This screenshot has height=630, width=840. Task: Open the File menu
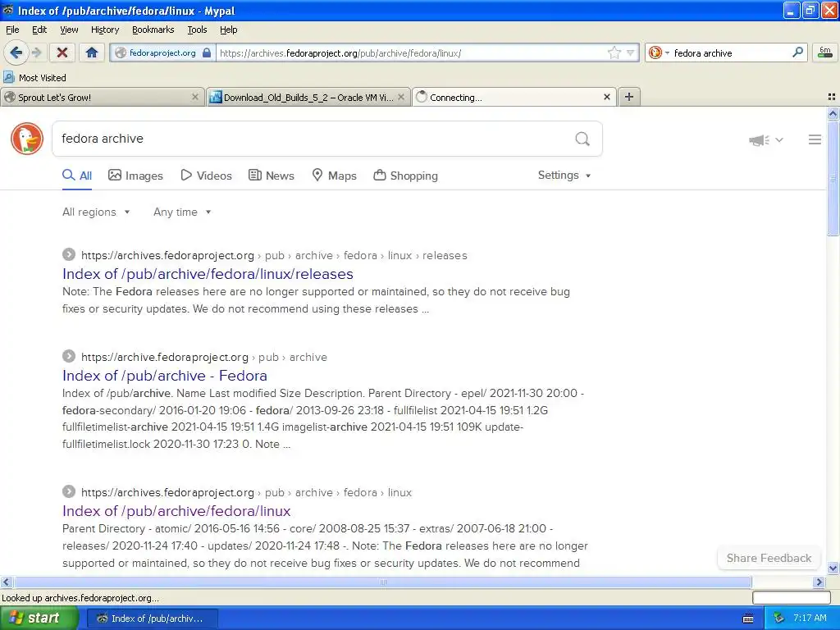point(12,30)
